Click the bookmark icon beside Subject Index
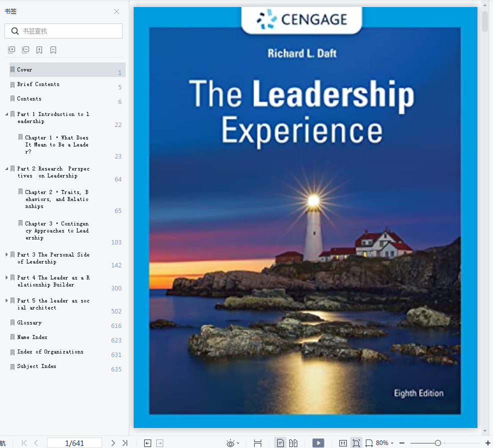Screen dimensions: 493x448 pyautogui.click(x=13, y=366)
